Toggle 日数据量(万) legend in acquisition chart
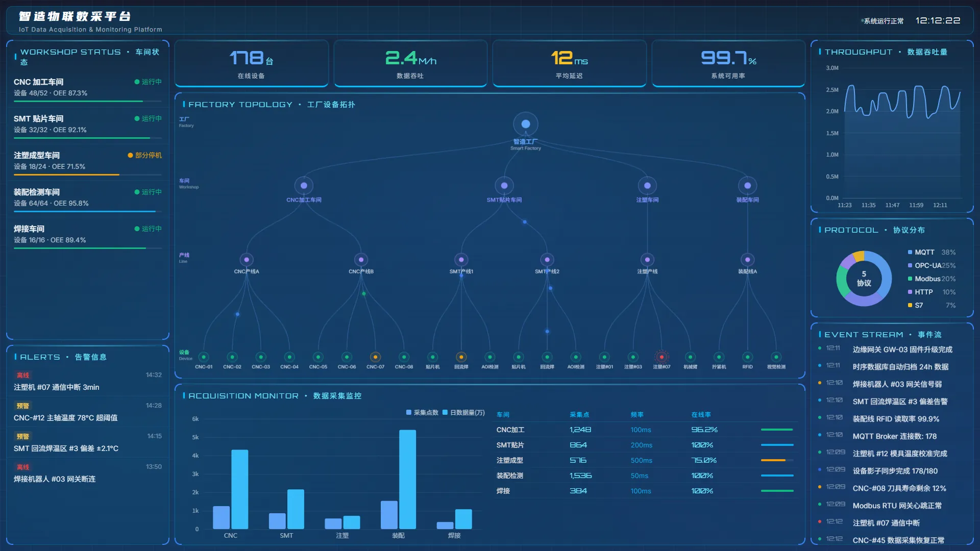 click(x=463, y=412)
